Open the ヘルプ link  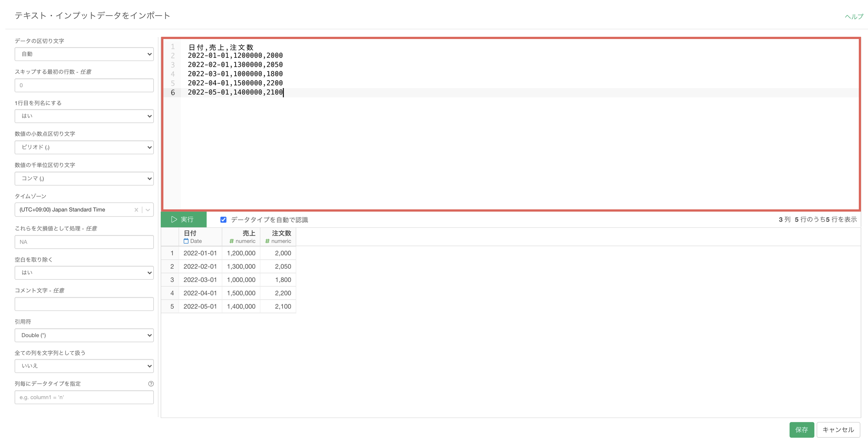coord(854,16)
